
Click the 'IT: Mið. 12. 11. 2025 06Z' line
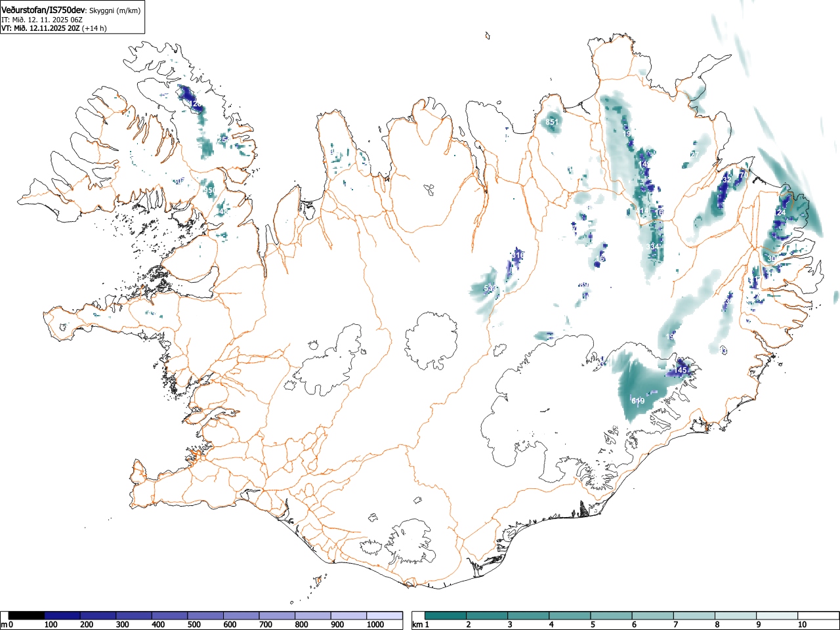click(41, 20)
